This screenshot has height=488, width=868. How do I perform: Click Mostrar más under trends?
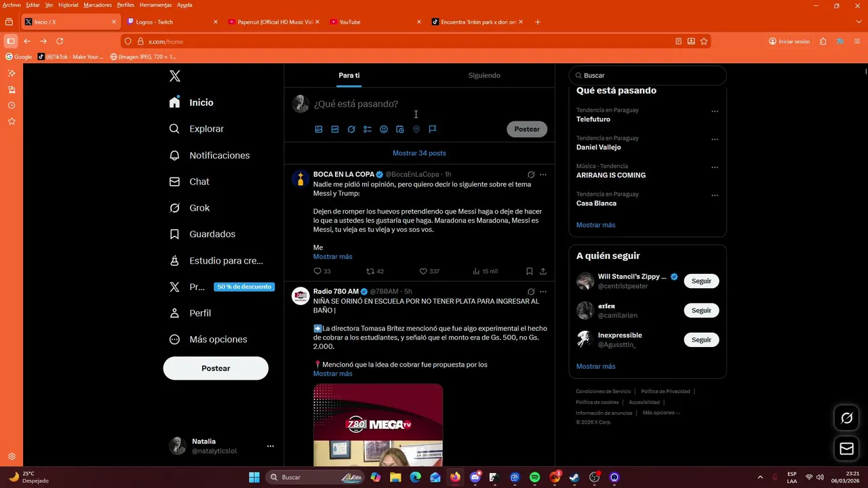click(x=595, y=225)
